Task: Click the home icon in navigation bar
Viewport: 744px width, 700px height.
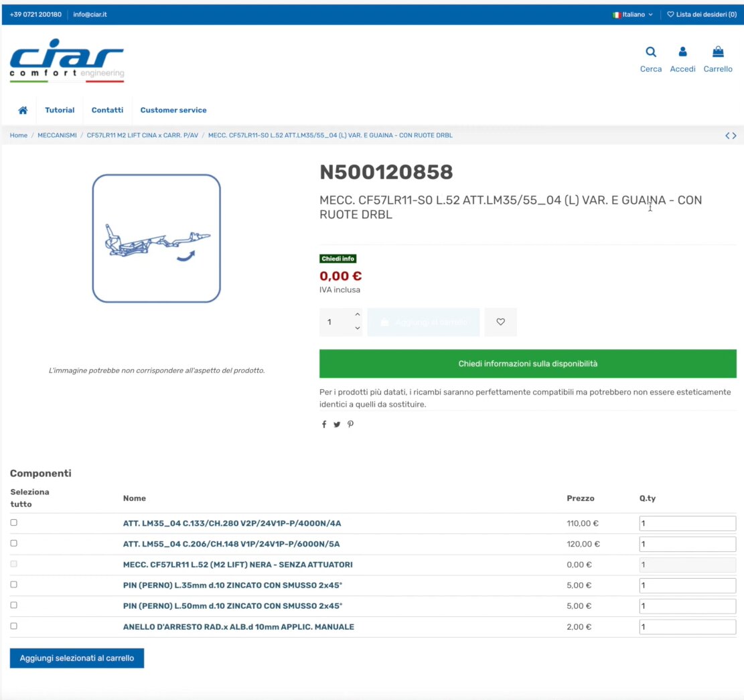Action: 23,111
